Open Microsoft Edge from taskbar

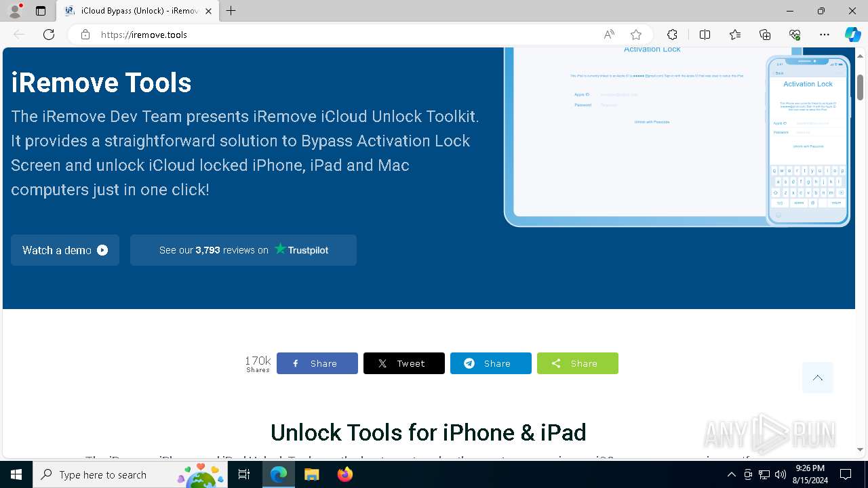[279, 474]
